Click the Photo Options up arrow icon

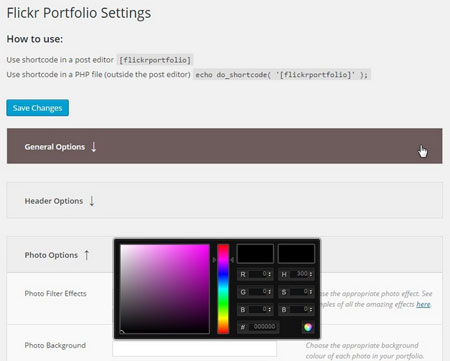(87, 255)
